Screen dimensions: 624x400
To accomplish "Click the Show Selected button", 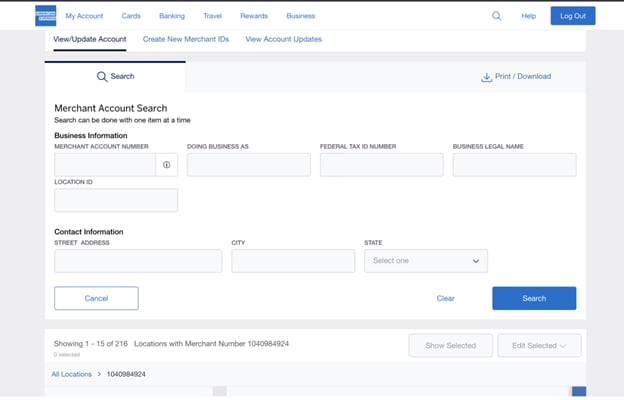I will (450, 345).
